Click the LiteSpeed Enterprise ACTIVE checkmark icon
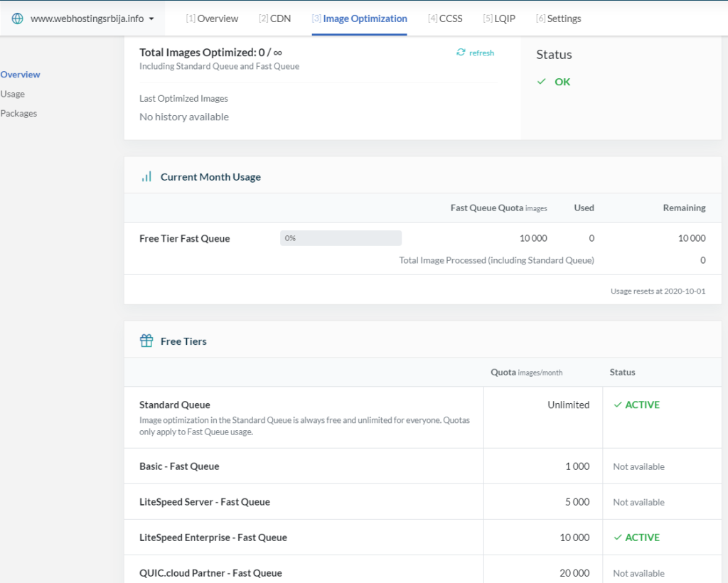The width and height of the screenshot is (728, 583). [618, 537]
